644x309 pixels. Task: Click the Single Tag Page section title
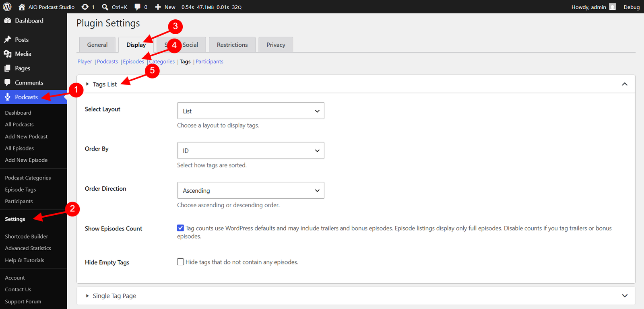pos(114,296)
